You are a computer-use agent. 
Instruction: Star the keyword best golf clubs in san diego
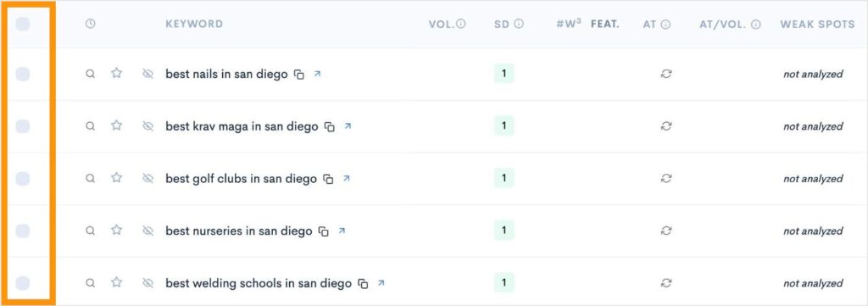116,178
